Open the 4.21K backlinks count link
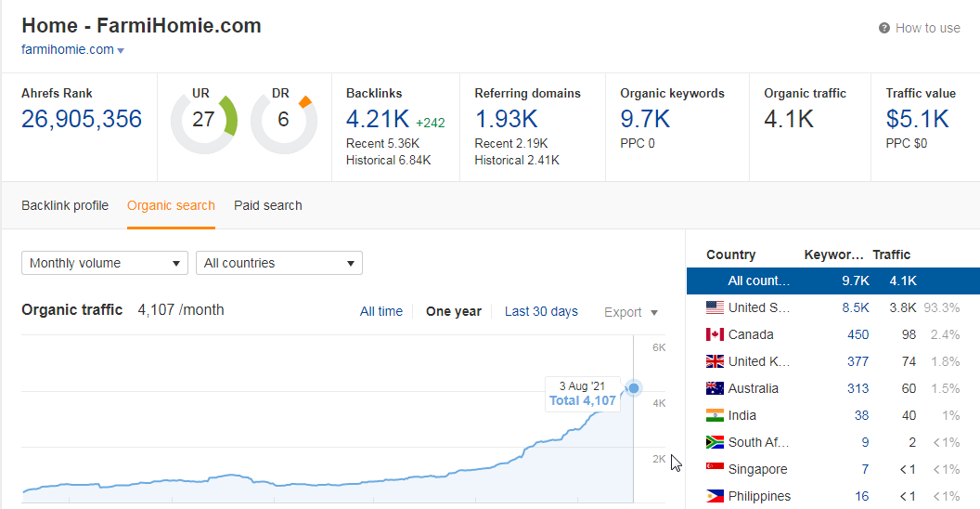Screen dimensions: 980x509 point(378,119)
